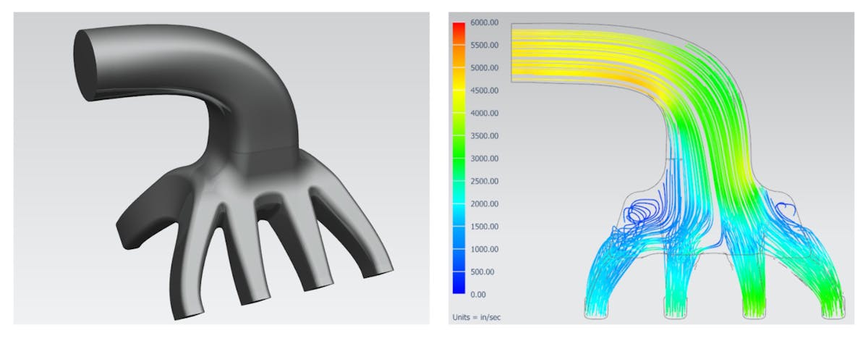
Task: Pick the dark blue bottom of color bar
Action: click(x=458, y=288)
